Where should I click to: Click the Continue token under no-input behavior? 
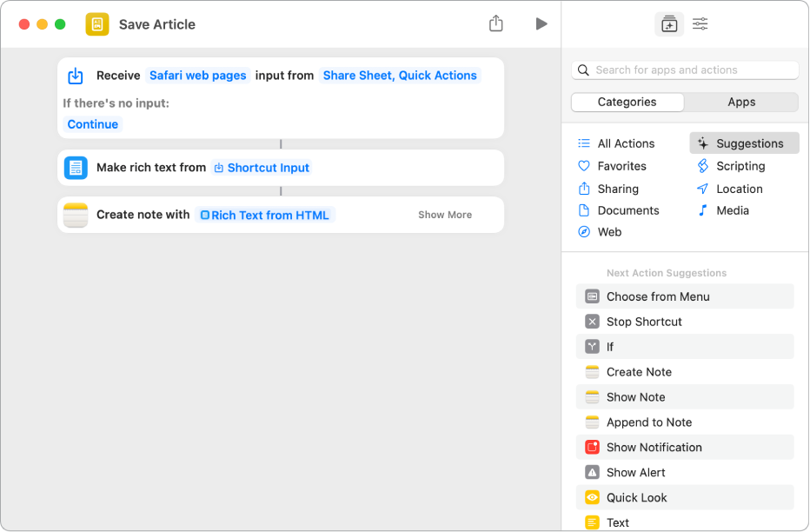[x=92, y=123]
